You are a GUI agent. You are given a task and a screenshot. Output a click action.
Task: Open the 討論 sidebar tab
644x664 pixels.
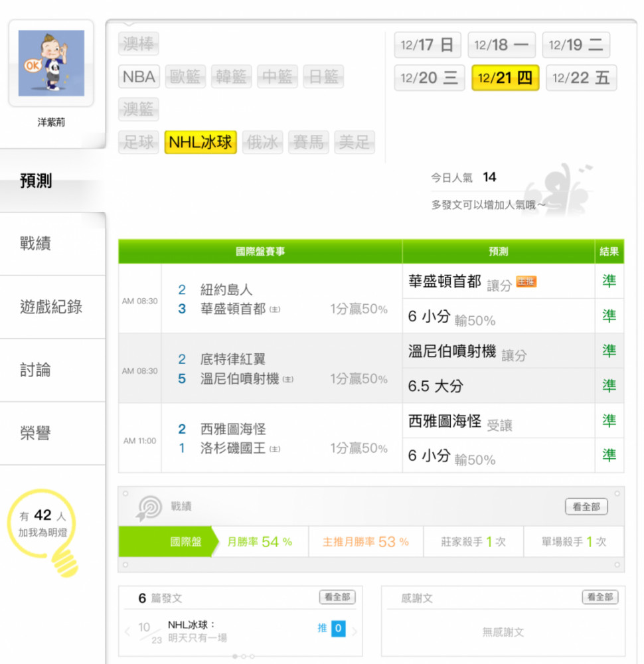(x=36, y=370)
